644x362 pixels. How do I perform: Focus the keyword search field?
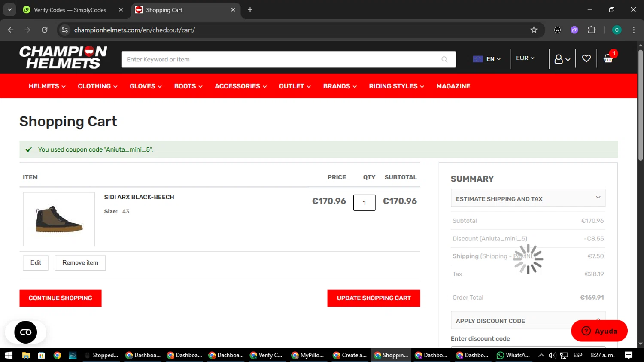[x=281, y=59]
